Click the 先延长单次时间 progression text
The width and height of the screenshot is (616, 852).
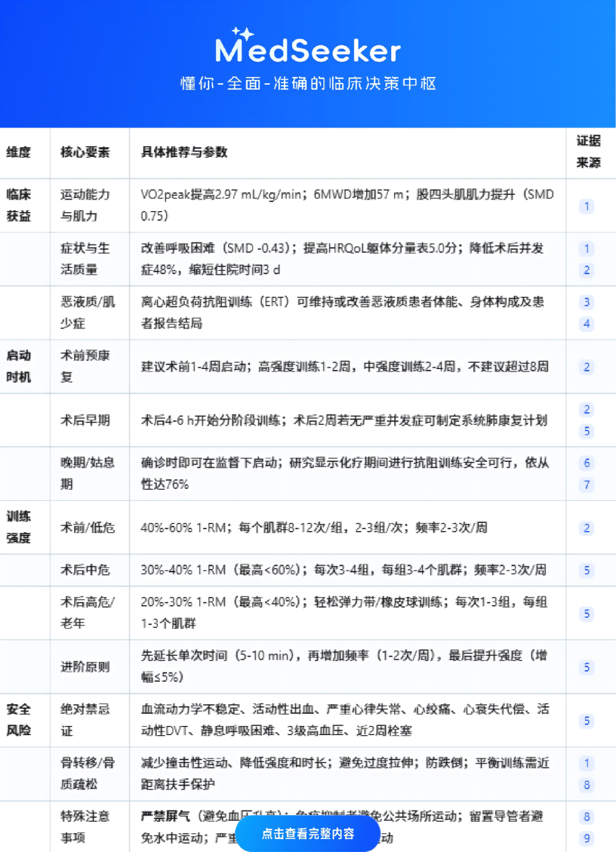coord(344,666)
